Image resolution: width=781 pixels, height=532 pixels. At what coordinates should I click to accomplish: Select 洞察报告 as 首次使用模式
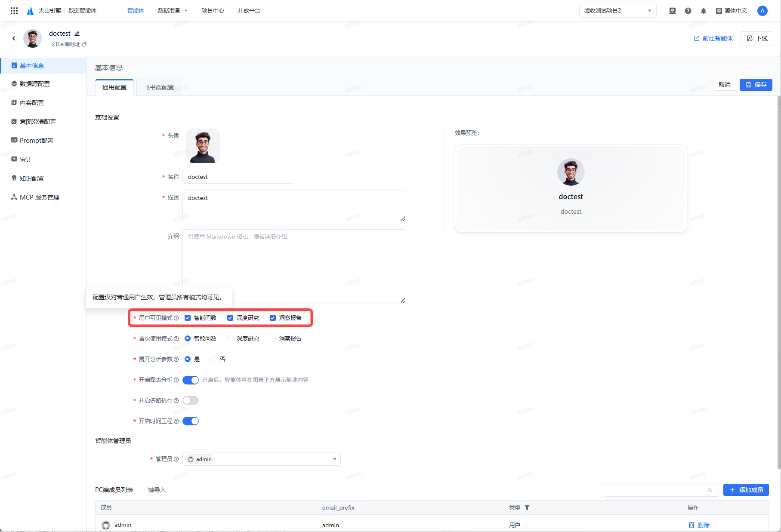pyautogui.click(x=273, y=338)
